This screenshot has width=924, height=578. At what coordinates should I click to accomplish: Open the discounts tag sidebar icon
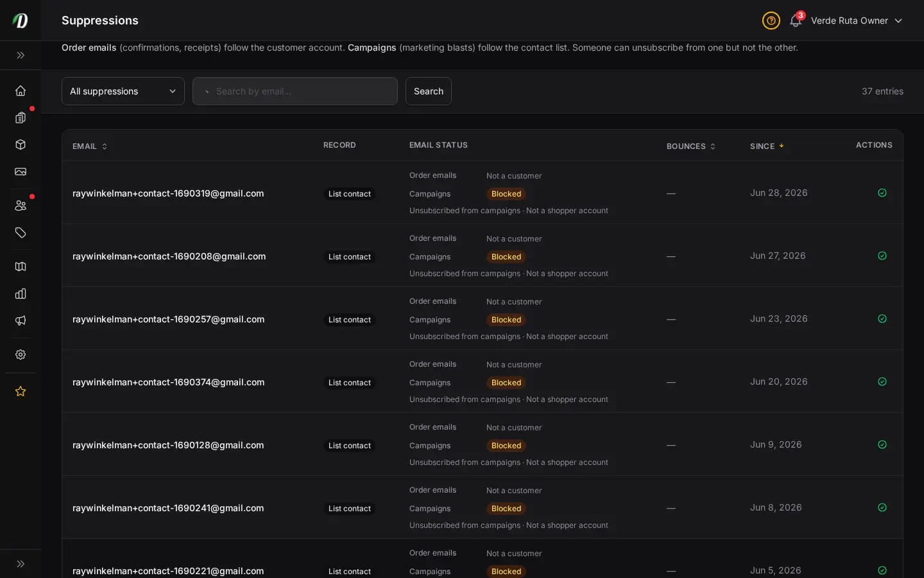(21, 232)
